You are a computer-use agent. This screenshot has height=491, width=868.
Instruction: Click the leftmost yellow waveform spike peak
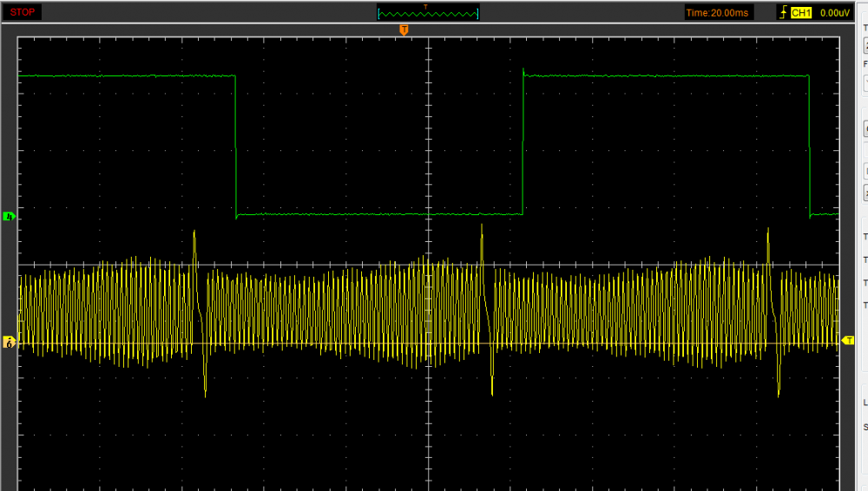(194, 232)
